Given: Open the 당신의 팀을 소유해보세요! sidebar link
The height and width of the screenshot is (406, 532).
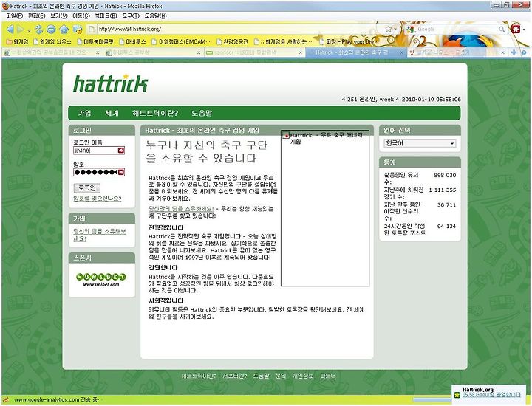Looking at the screenshot, I should pos(100,235).
